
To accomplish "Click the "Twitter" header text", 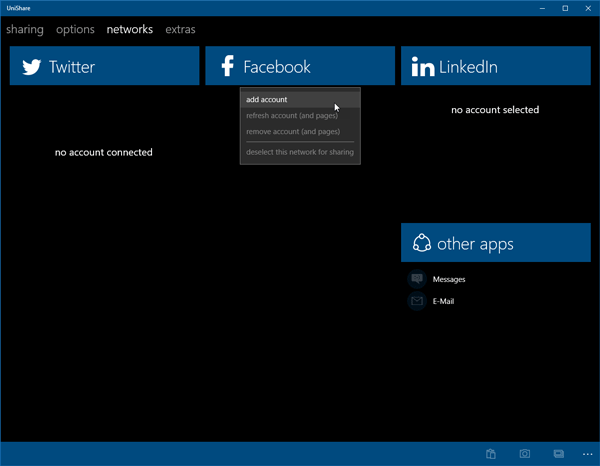I will click(x=72, y=67).
